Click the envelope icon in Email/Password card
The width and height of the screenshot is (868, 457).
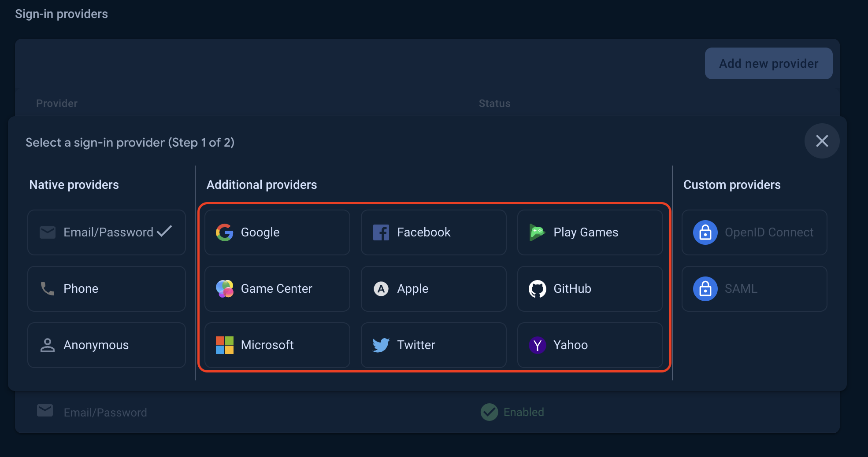pyautogui.click(x=48, y=232)
